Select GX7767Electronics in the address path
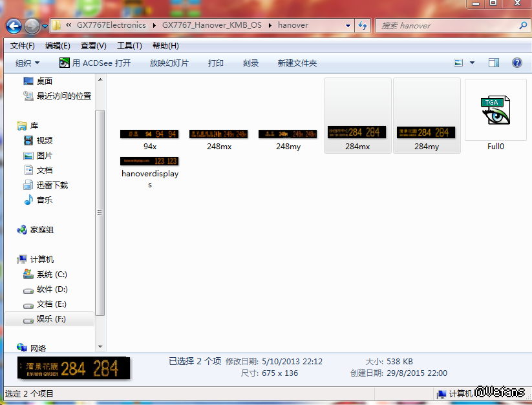Image resolution: width=532 pixels, height=405 pixels. [111, 25]
